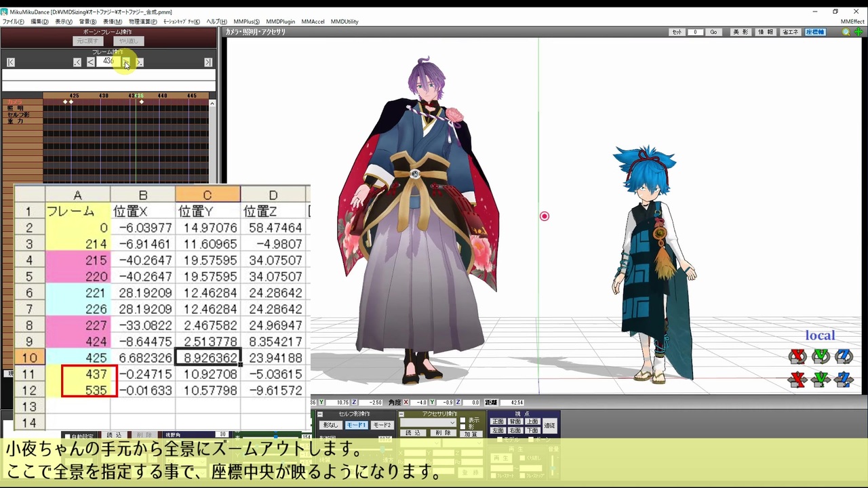Click the green cross move-view icon
Screen dimensions: 868x488
pyautogui.click(x=858, y=32)
